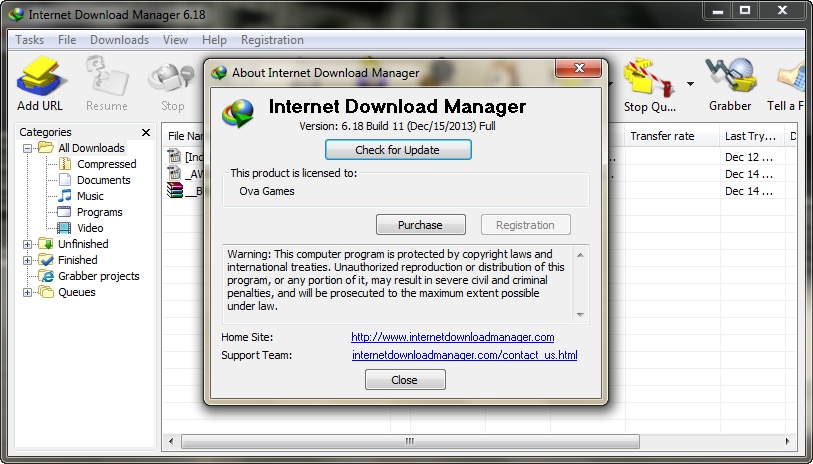The height and width of the screenshot is (464, 813).
Task: Click the Dec 12 last try cell
Action: pyautogui.click(x=749, y=157)
